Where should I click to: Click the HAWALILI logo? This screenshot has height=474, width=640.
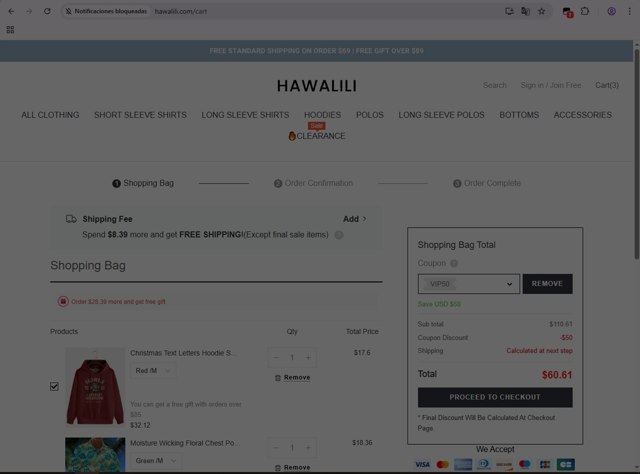click(x=317, y=86)
